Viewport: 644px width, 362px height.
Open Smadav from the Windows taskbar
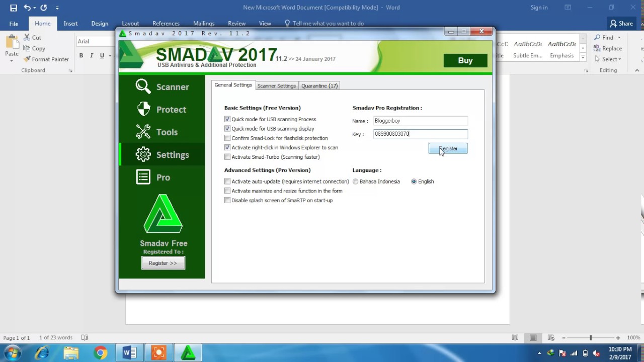[188, 352]
